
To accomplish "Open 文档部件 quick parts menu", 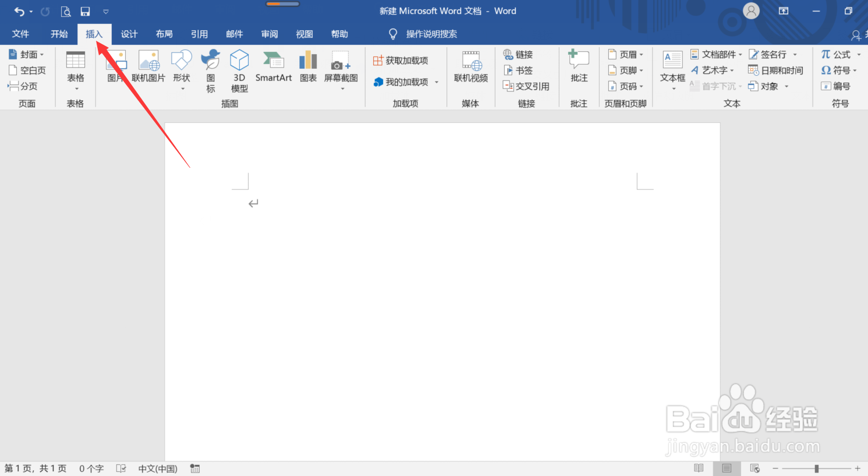I will [x=716, y=54].
